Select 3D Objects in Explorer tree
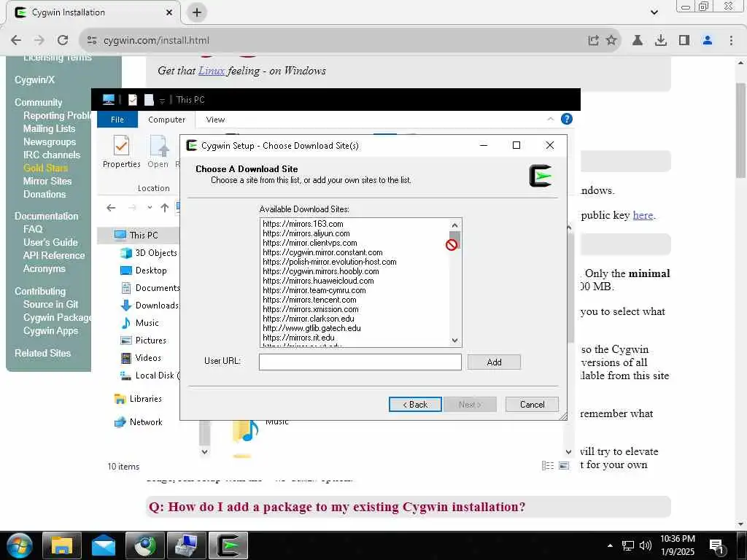Screen dimensions: 747x560 click(150, 253)
